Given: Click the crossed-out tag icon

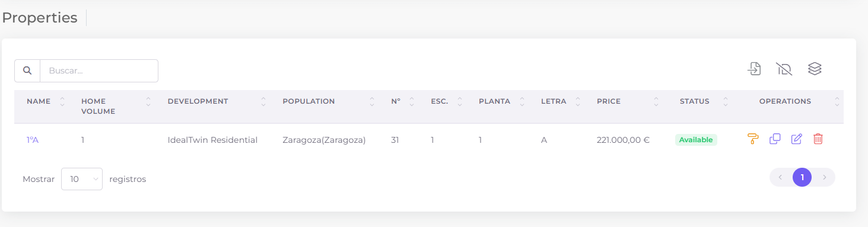Looking at the screenshot, I should [784, 69].
